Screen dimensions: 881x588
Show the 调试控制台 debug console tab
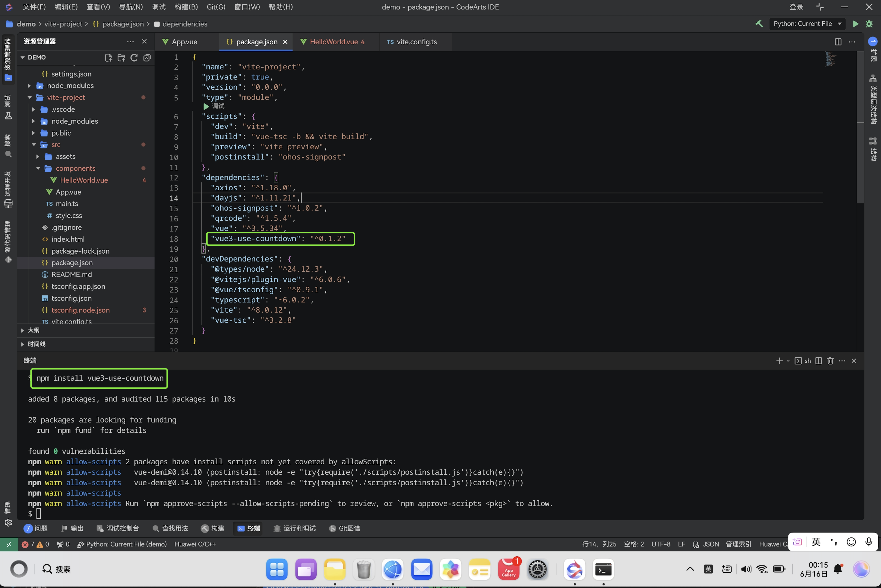(118, 528)
